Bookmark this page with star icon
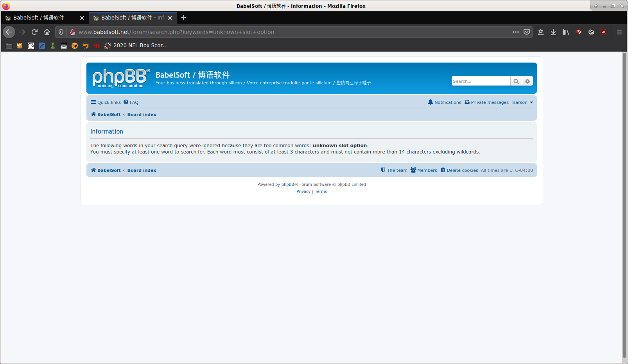The height and width of the screenshot is (364, 628). (541, 32)
